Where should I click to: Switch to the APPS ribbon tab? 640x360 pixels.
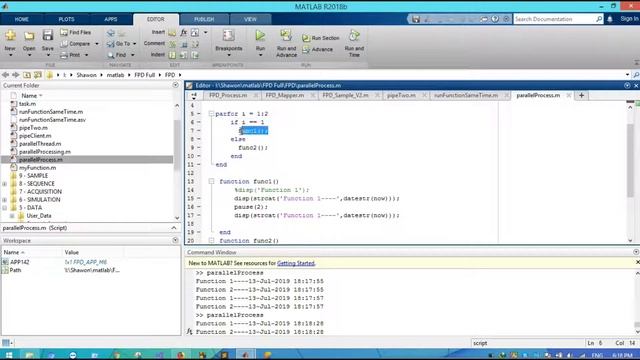111,19
